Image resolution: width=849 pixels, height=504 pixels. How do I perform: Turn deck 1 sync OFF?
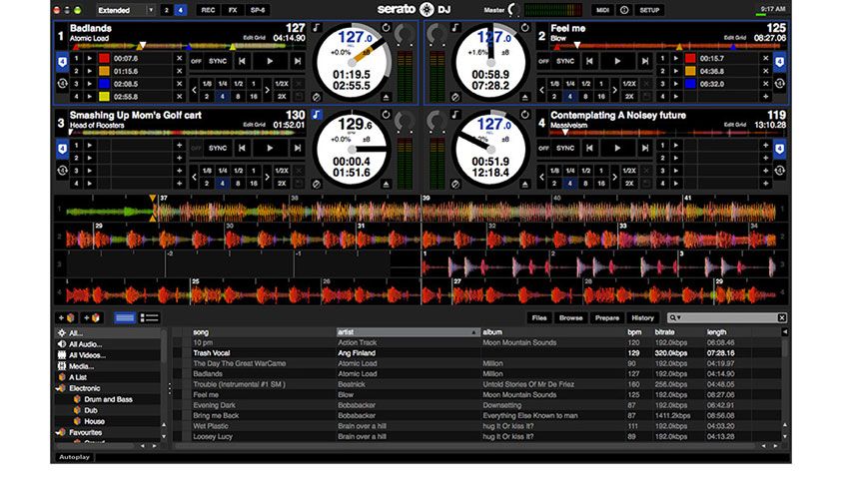pyautogui.click(x=196, y=62)
